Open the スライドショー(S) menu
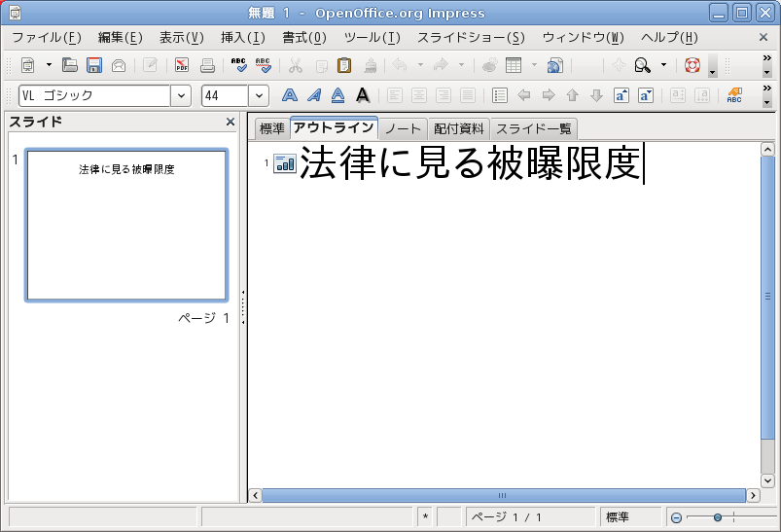This screenshot has height=532, width=781. (470, 38)
